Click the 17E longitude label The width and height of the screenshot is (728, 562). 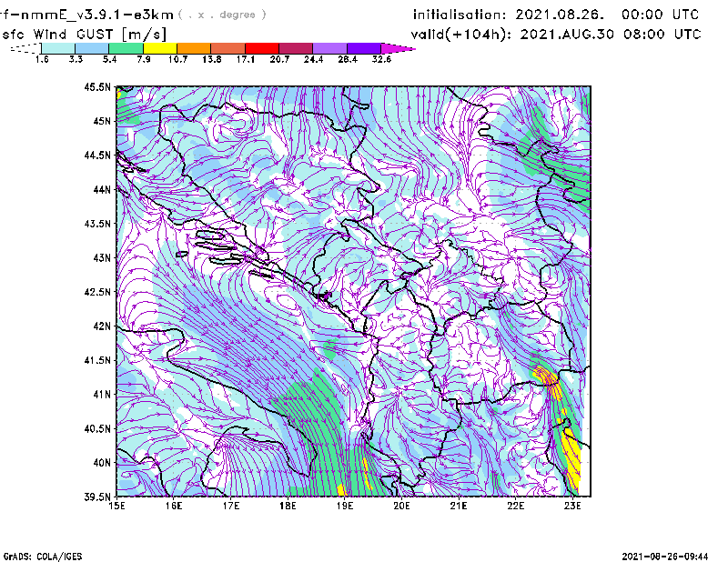click(231, 506)
